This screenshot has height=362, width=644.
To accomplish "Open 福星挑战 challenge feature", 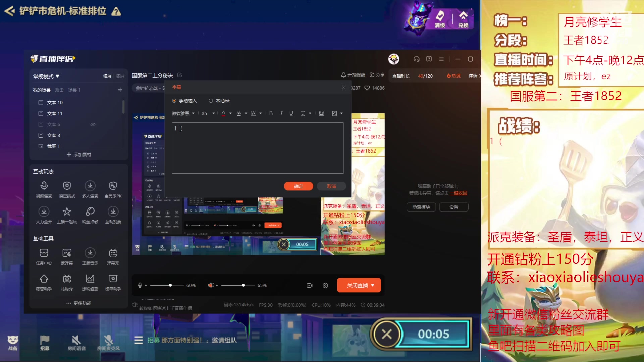I will pos(67,189).
